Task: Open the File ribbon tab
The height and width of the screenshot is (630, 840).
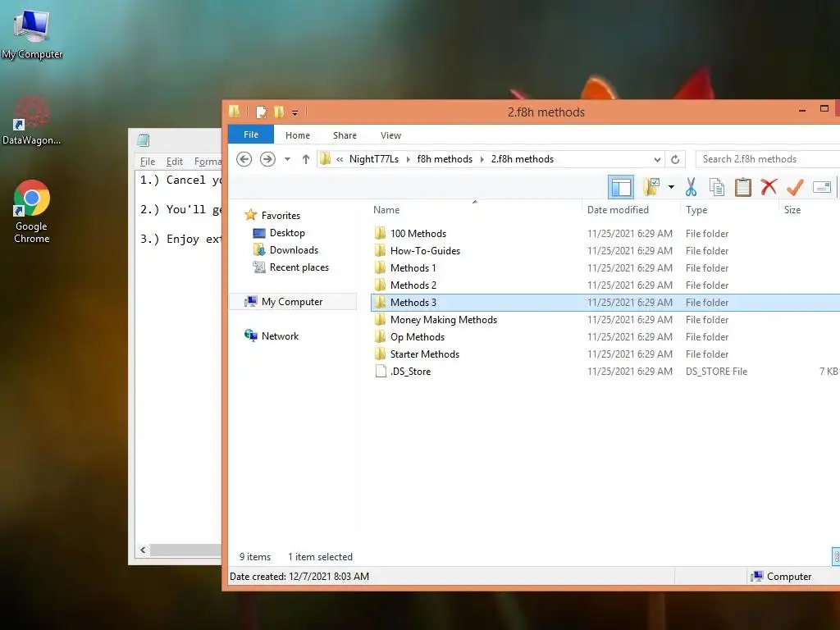Action: (251, 135)
